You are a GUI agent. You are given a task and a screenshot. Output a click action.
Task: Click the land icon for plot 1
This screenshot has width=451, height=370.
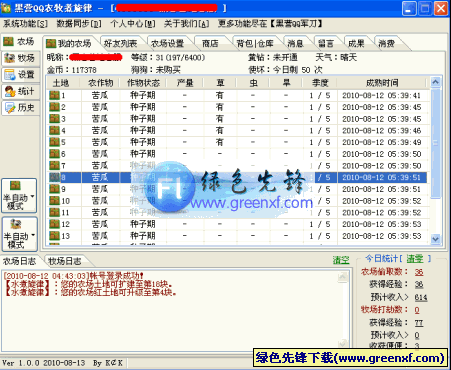coord(54,95)
